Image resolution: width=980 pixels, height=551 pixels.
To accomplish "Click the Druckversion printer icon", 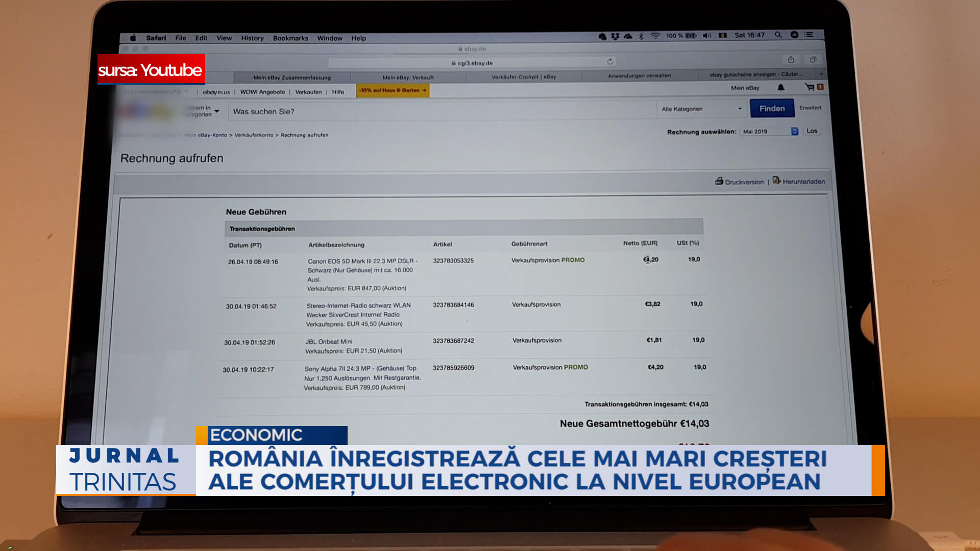I will (719, 181).
